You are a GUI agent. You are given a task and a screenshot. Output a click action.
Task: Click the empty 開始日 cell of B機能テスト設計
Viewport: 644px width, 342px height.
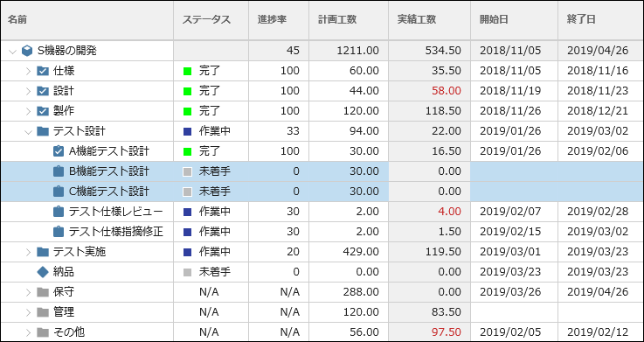click(514, 171)
